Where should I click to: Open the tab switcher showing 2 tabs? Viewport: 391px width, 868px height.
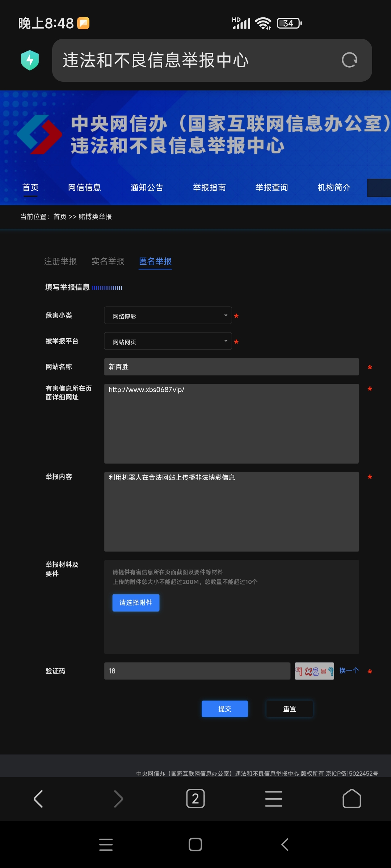tap(195, 799)
